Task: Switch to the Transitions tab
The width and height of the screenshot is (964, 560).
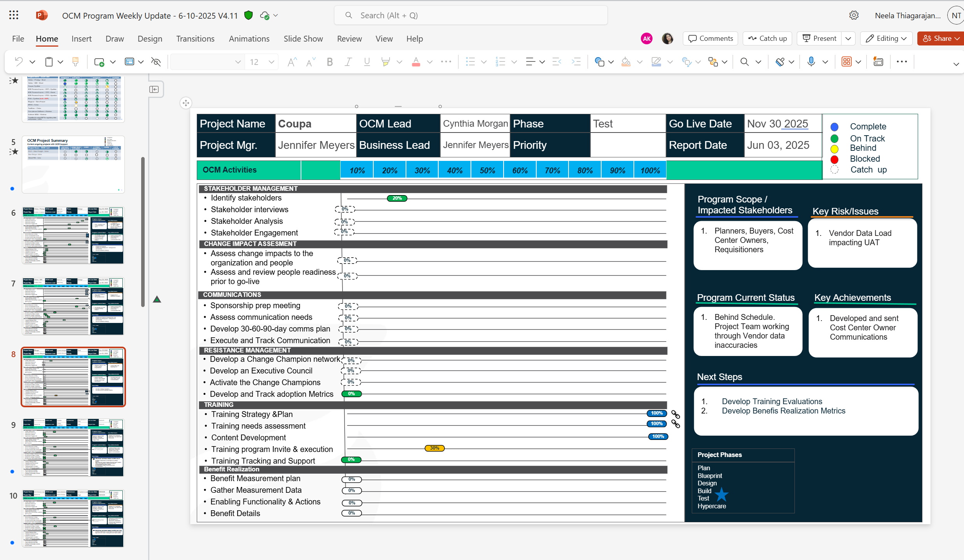Action: (195, 38)
